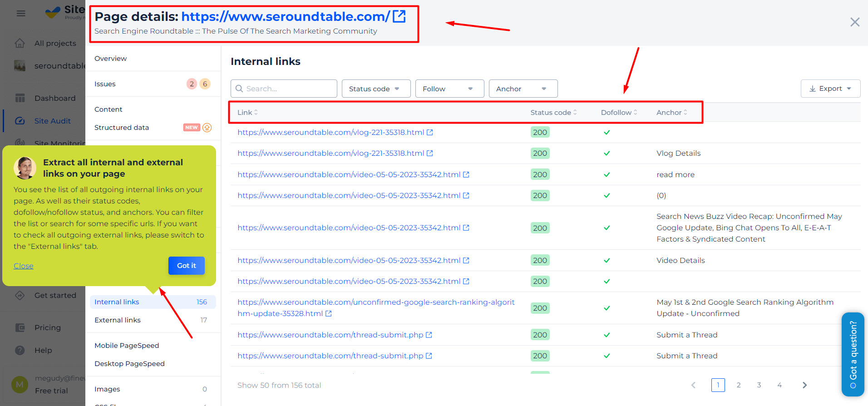Open external icon for read more row link

point(466,174)
